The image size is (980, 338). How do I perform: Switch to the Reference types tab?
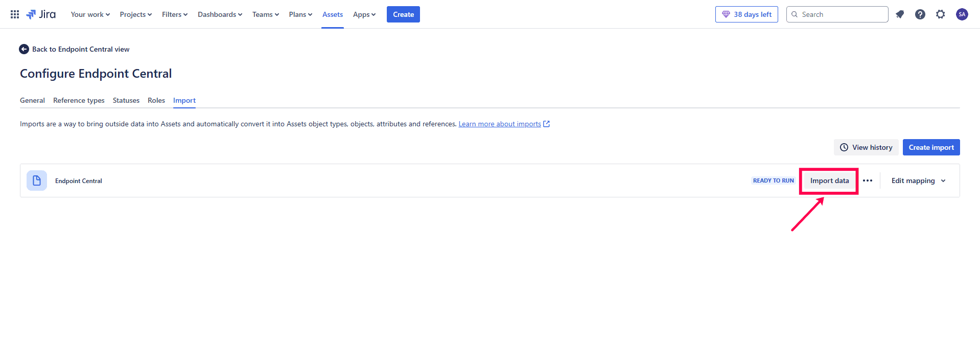tap(79, 100)
